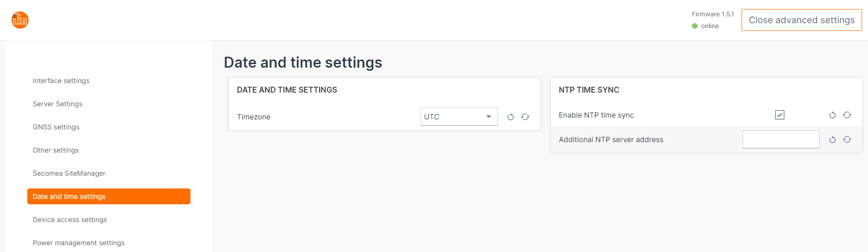Screen dimensions: 868x252
Task: Focus the Additional NTP server address field
Action: click(781, 139)
